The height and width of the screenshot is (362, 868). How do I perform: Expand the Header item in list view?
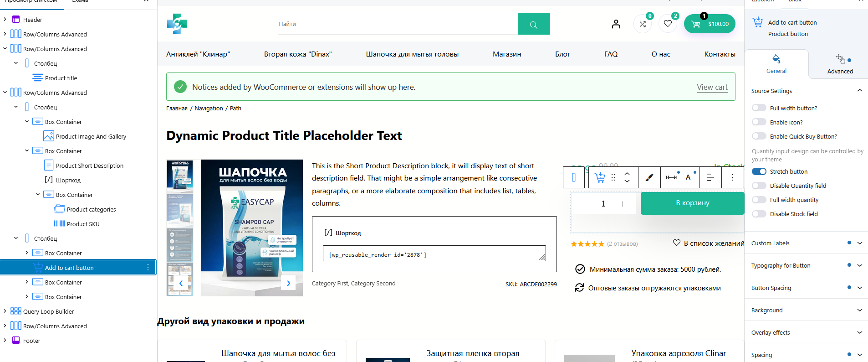click(5, 19)
